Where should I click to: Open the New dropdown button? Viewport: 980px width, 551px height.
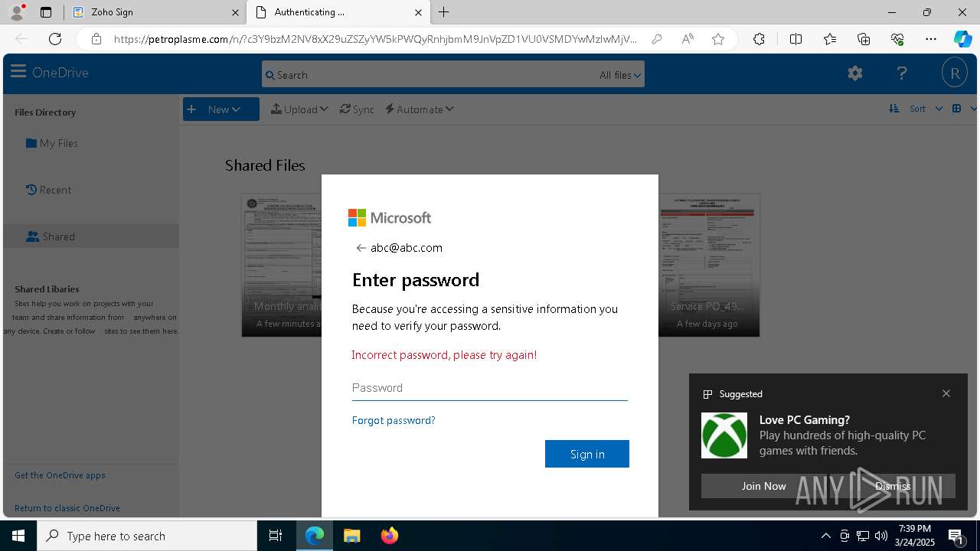point(220,109)
